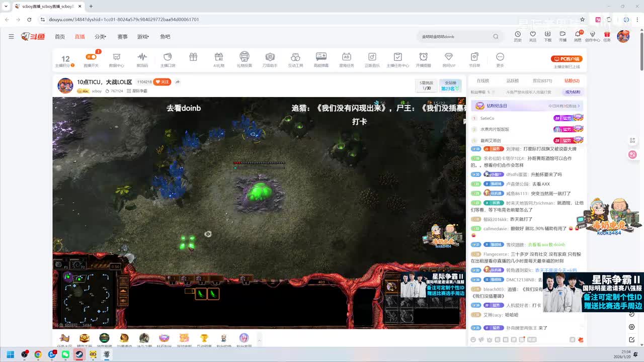Open the 关注 heart icon in header

tap(533, 36)
